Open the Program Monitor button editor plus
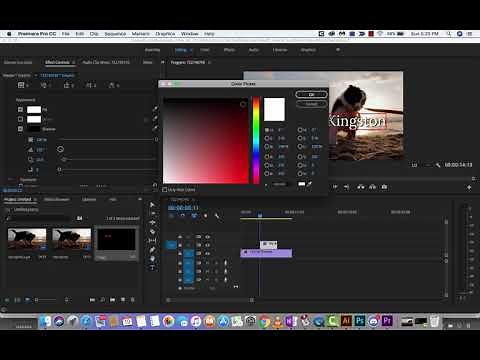 click(469, 188)
